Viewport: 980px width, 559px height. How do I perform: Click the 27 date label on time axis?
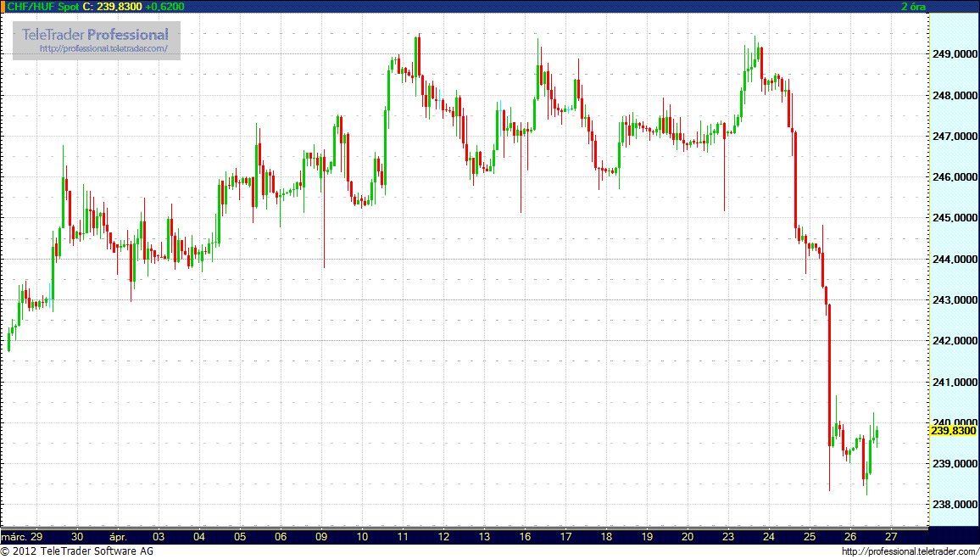coord(891,536)
